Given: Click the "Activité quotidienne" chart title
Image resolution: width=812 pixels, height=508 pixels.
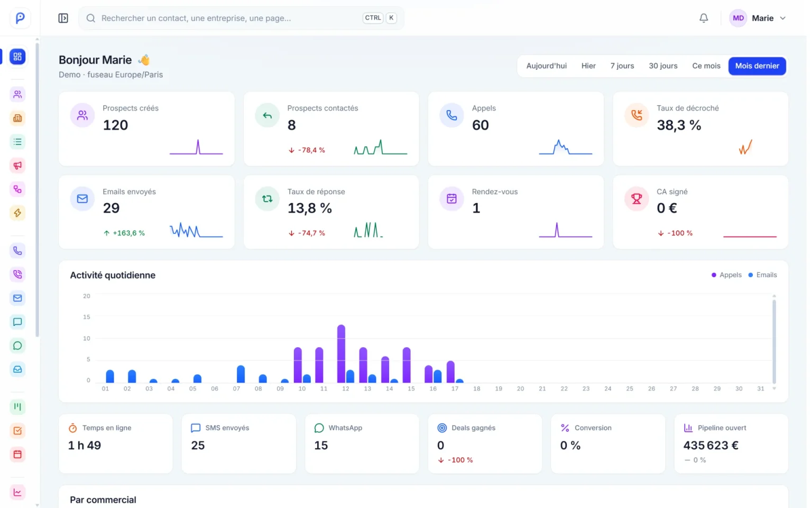Looking at the screenshot, I should (x=113, y=275).
